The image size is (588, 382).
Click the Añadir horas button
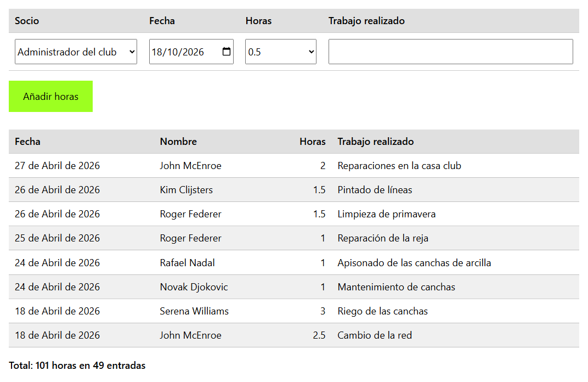(50, 97)
